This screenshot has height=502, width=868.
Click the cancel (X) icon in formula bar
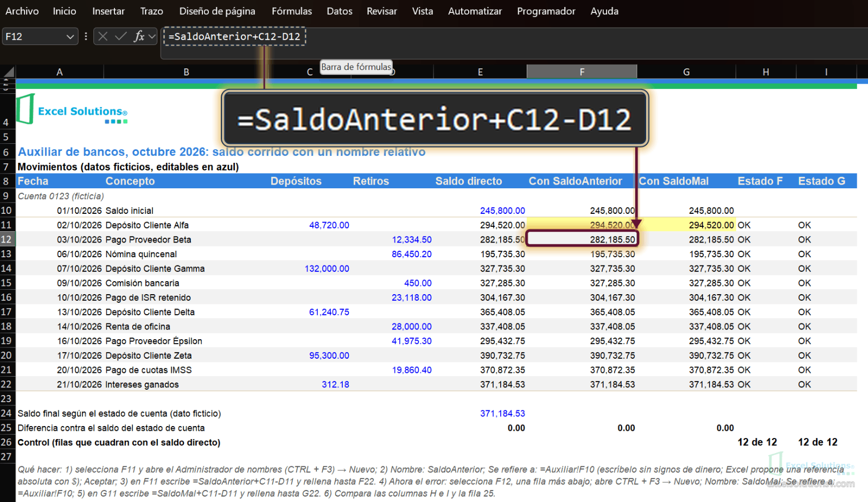coord(103,36)
